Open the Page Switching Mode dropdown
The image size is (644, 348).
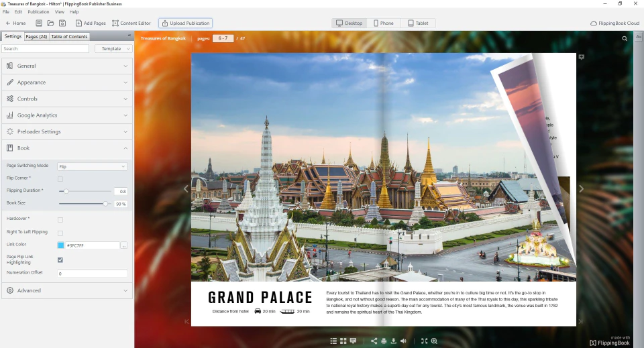click(x=92, y=166)
